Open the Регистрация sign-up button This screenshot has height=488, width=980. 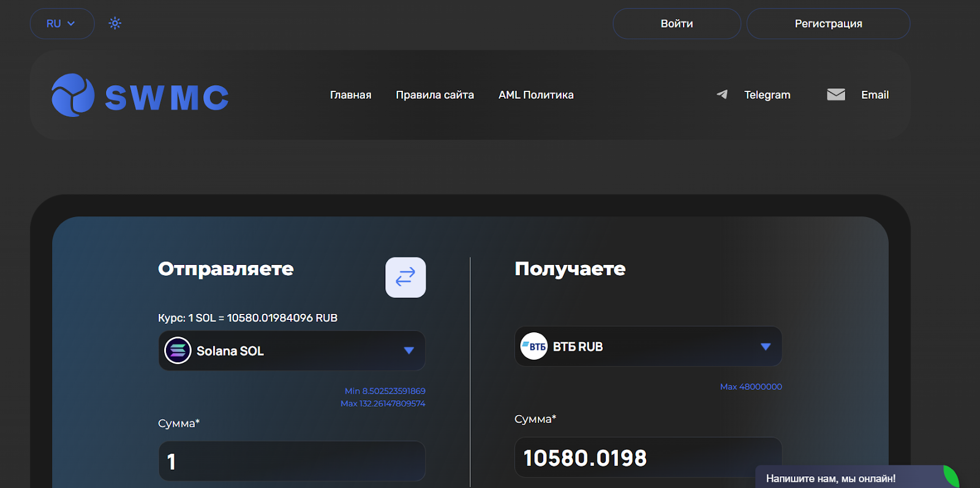point(828,23)
